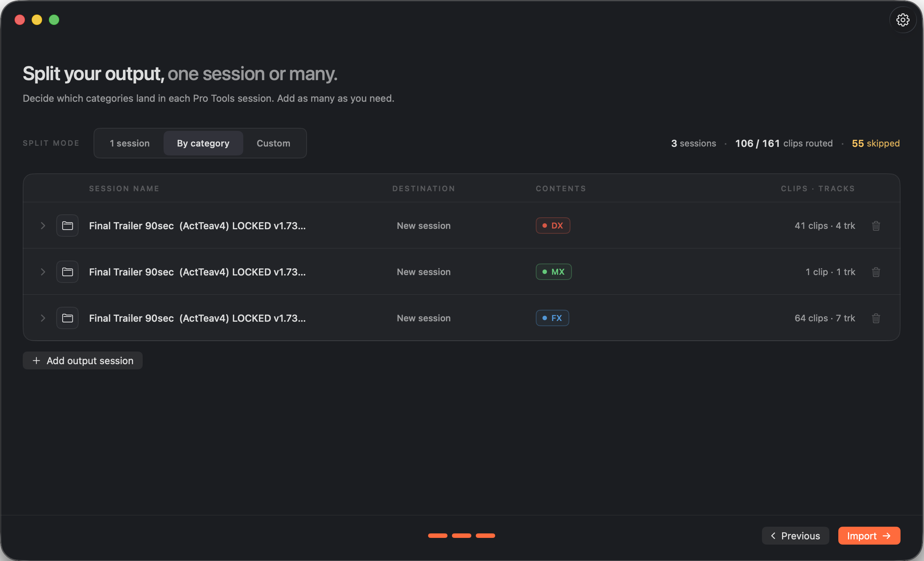This screenshot has width=924, height=561.
Task: Click Add output session button
Action: (82, 360)
